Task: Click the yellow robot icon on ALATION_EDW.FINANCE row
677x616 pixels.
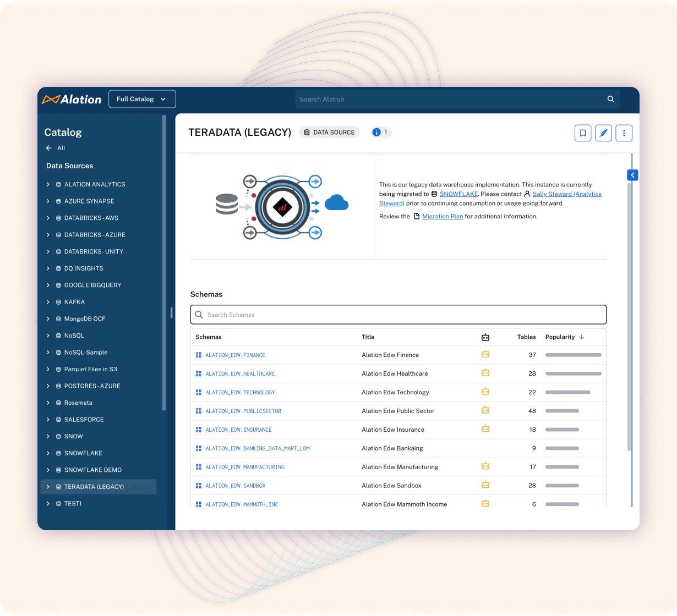Action: click(x=485, y=354)
